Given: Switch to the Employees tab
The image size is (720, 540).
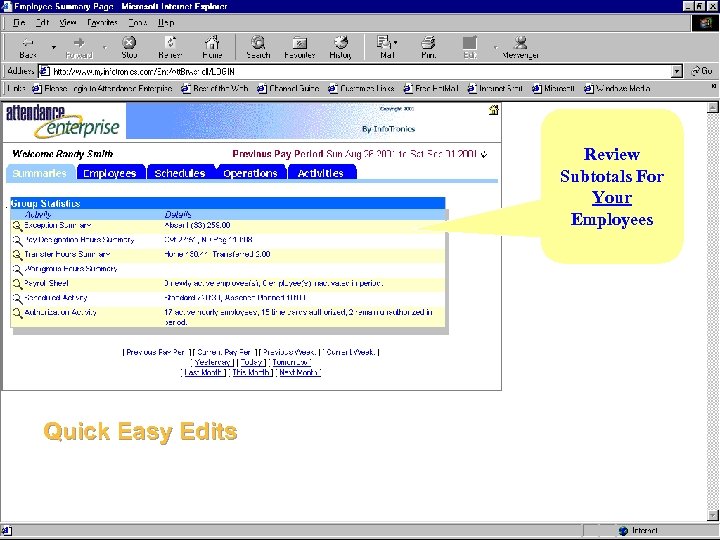Looking at the screenshot, I should pyautogui.click(x=110, y=173).
